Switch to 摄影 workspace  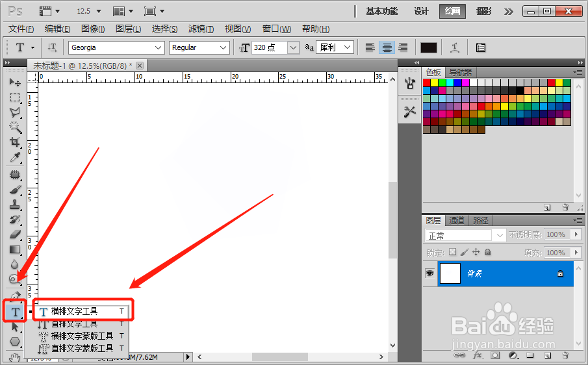pos(484,11)
